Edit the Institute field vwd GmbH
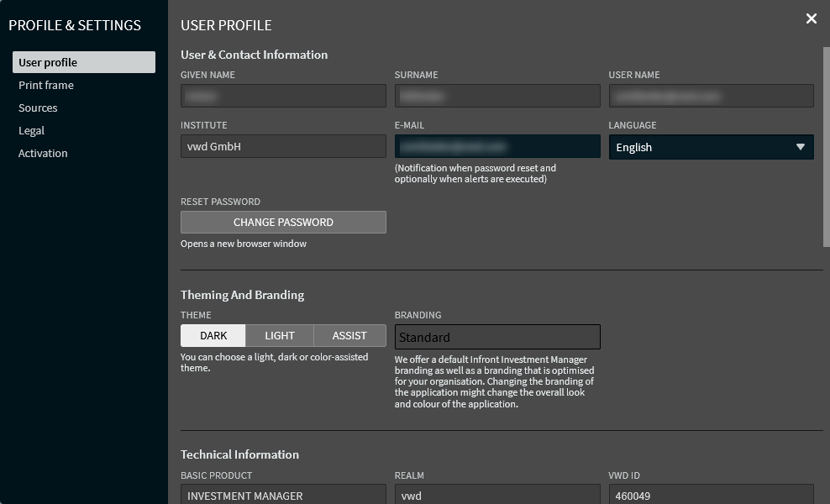The height and width of the screenshot is (504, 830). (283, 146)
